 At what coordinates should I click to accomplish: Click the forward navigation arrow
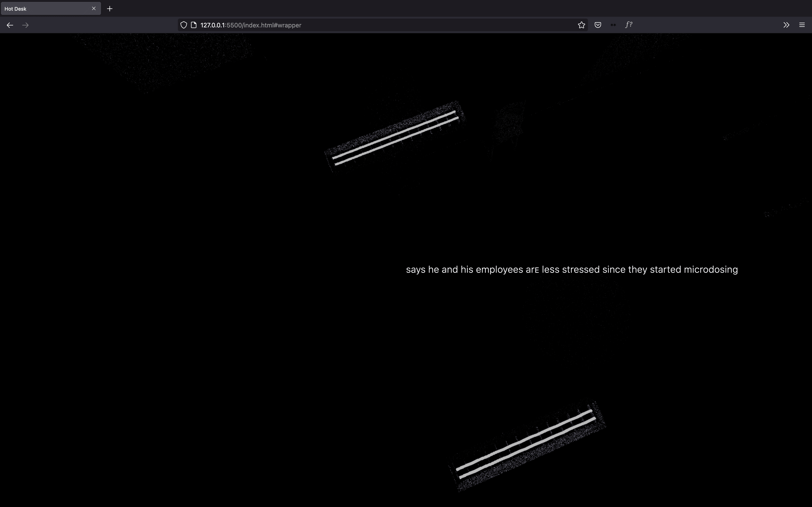click(x=26, y=25)
